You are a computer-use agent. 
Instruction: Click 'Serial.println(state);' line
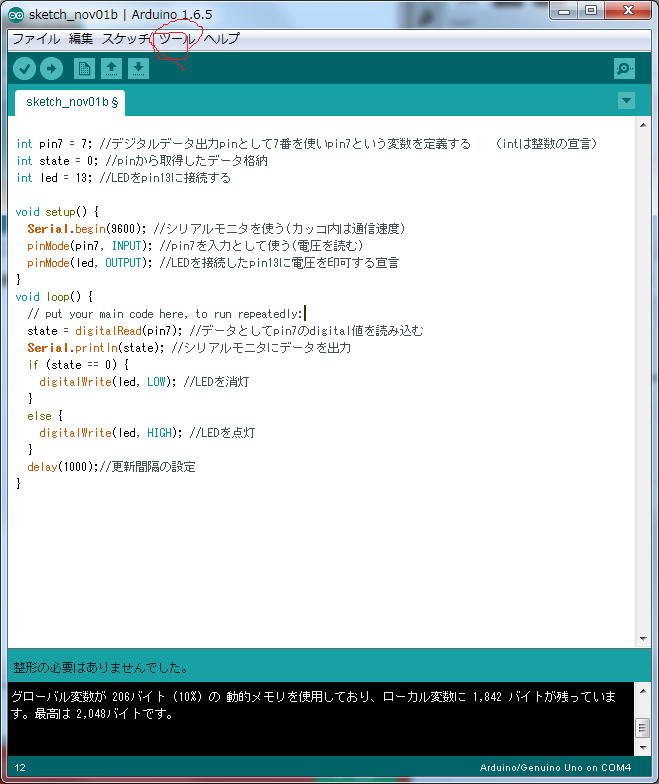click(189, 348)
